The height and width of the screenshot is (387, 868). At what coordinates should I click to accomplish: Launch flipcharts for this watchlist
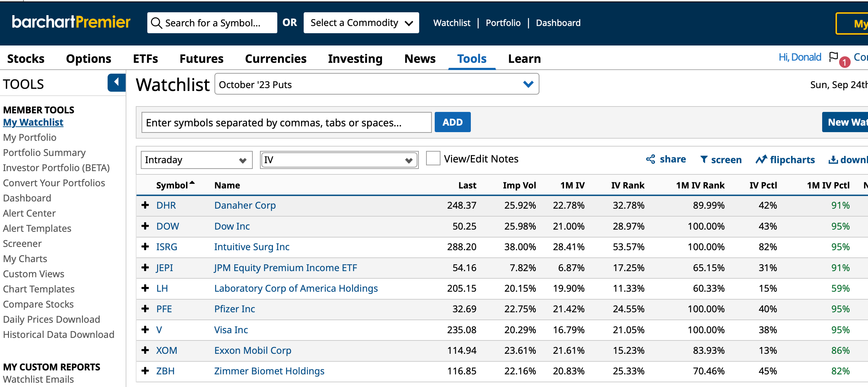click(785, 160)
